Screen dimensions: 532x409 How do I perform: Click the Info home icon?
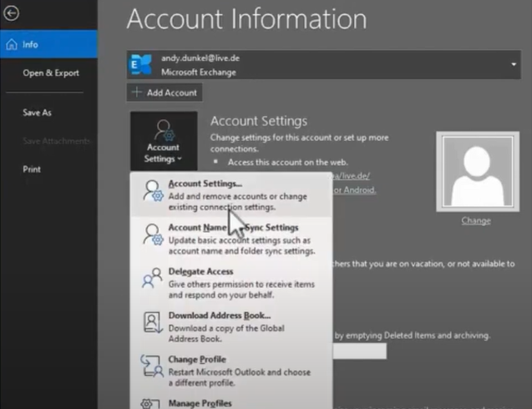pos(12,44)
